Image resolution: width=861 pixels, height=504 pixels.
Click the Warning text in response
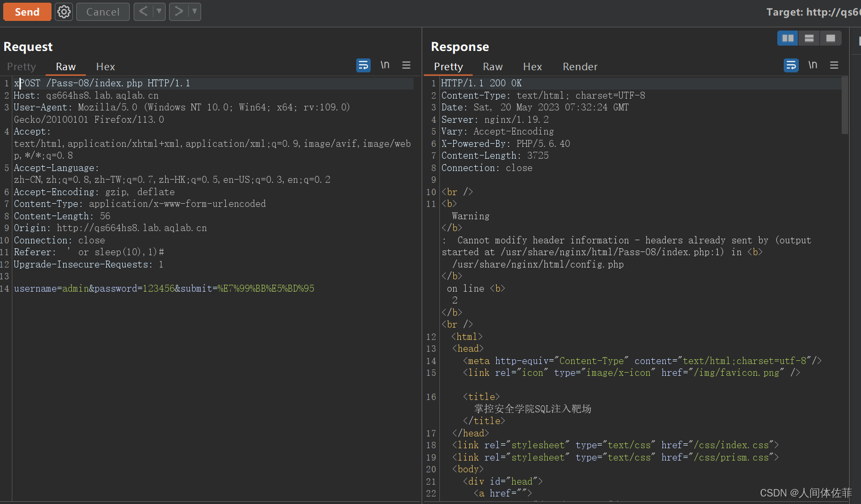point(470,216)
